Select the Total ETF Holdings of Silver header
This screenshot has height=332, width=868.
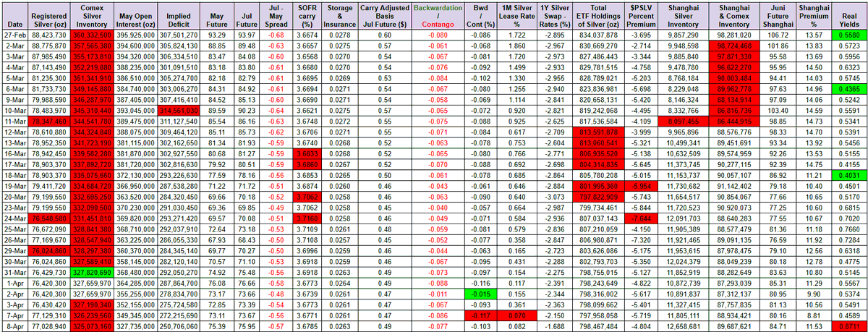pyautogui.click(x=598, y=16)
